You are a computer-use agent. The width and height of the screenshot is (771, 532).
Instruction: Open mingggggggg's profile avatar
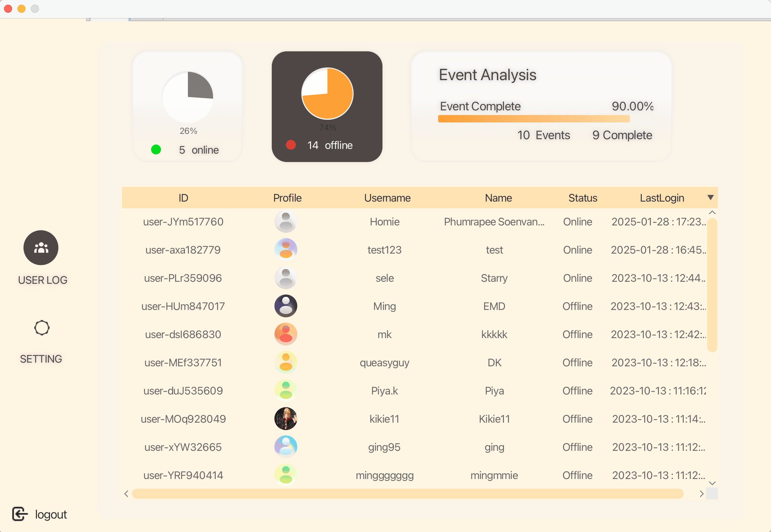pyautogui.click(x=286, y=475)
